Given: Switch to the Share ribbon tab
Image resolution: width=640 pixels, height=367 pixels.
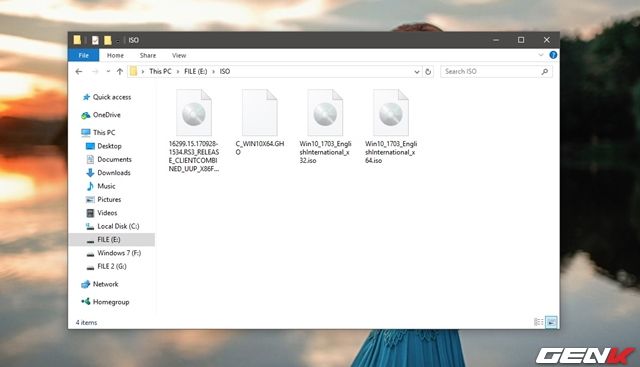Looking at the screenshot, I should click(148, 55).
